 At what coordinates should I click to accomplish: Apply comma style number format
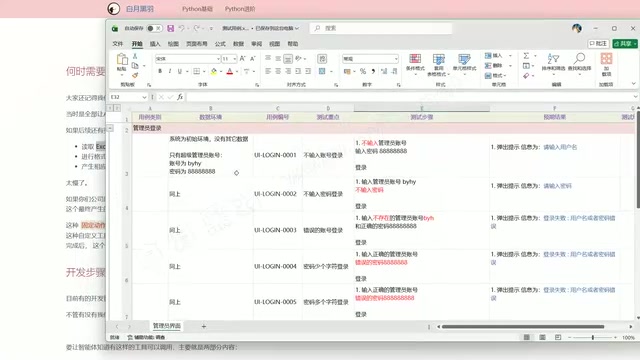[x=373, y=71]
